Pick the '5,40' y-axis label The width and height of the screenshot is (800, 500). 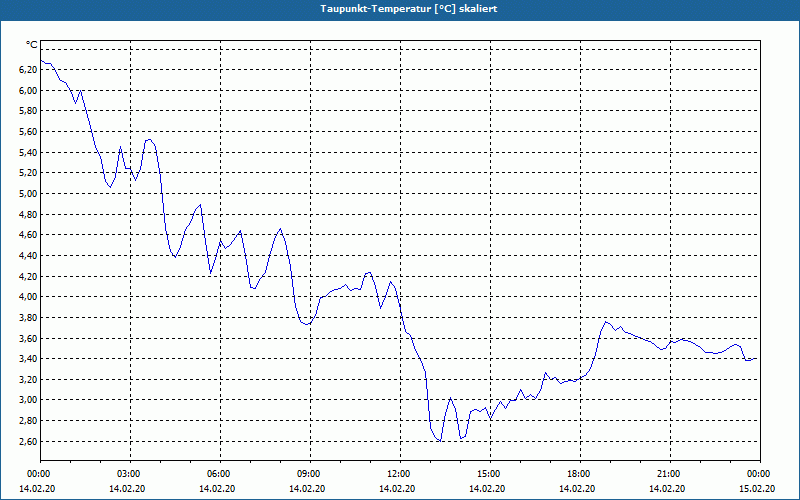(29, 153)
